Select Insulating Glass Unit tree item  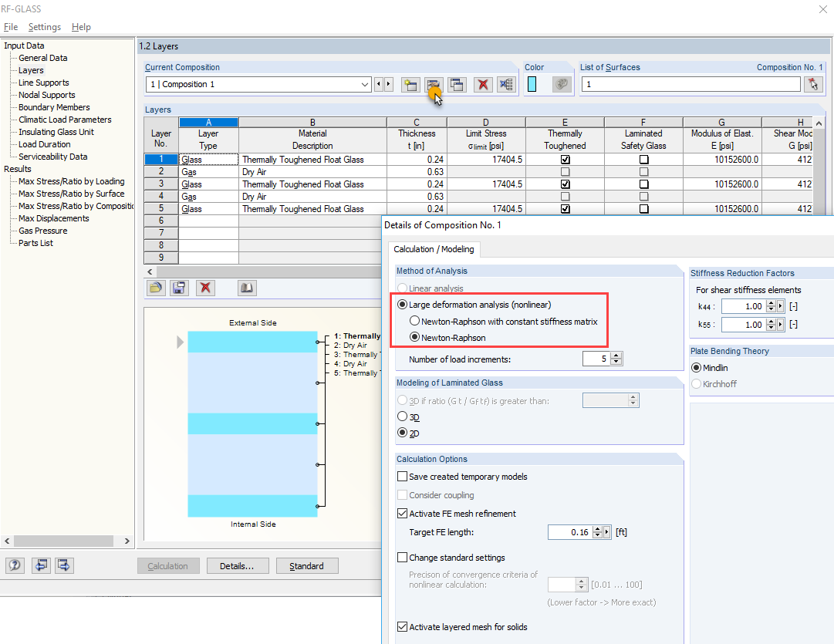(x=56, y=132)
